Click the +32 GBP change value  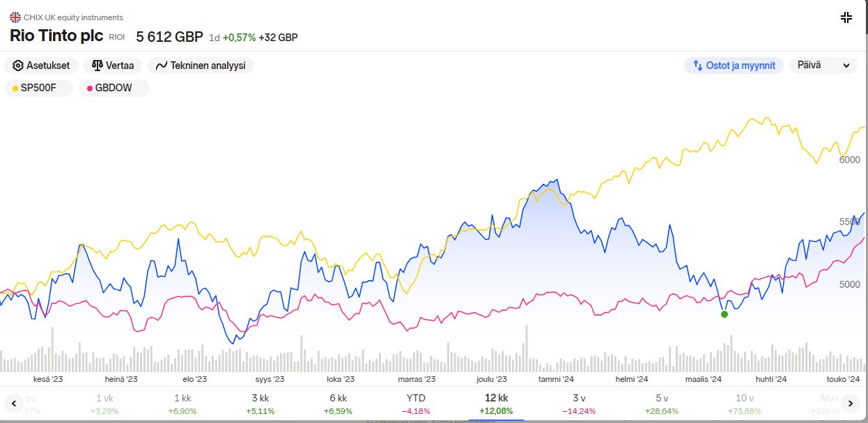click(278, 38)
